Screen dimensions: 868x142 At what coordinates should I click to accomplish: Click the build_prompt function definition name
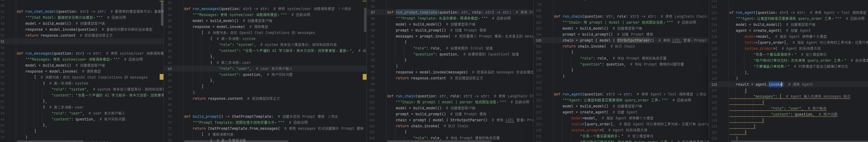206,116
